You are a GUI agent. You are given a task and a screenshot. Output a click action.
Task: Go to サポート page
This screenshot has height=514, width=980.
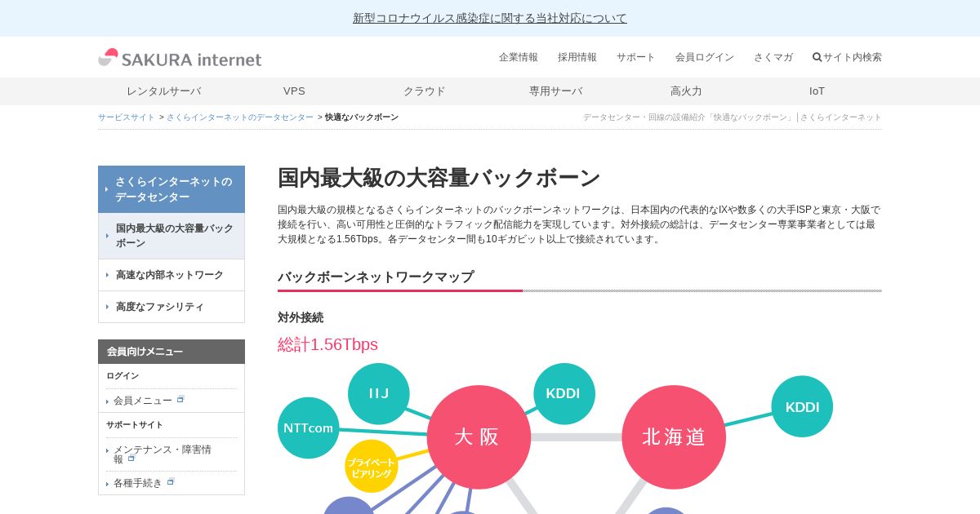click(636, 57)
